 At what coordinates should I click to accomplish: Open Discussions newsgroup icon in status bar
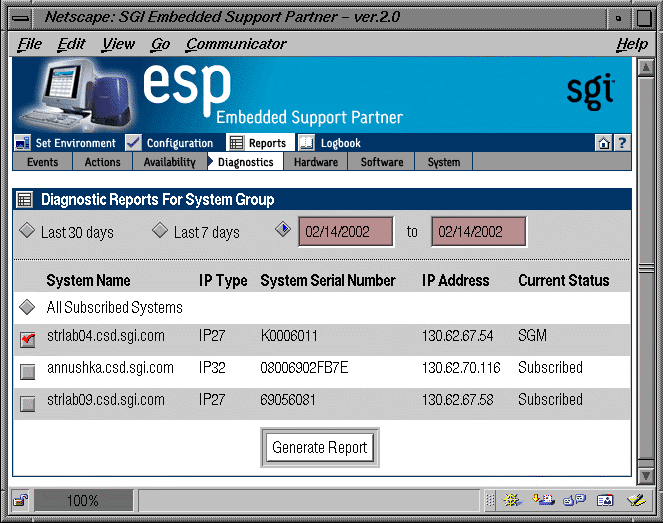click(574, 500)
